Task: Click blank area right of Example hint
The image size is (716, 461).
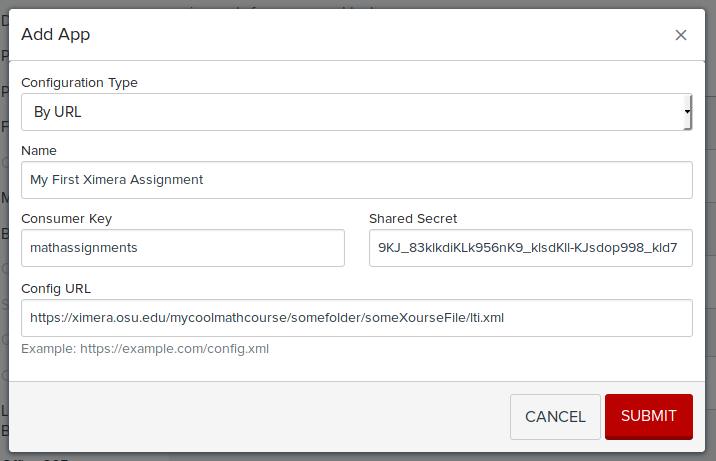Action: 480,349
